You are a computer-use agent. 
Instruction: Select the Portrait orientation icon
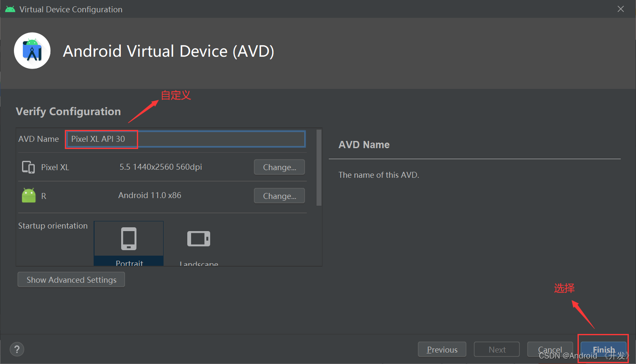(x=128, y=238)
